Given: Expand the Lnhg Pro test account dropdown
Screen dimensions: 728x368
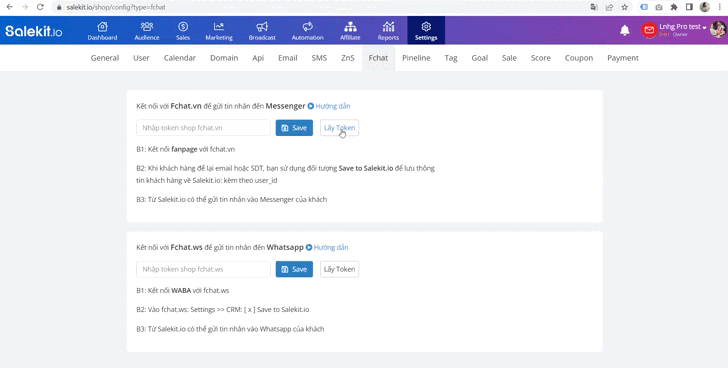Looking at the screenshot, I should (x=682, y=27).
